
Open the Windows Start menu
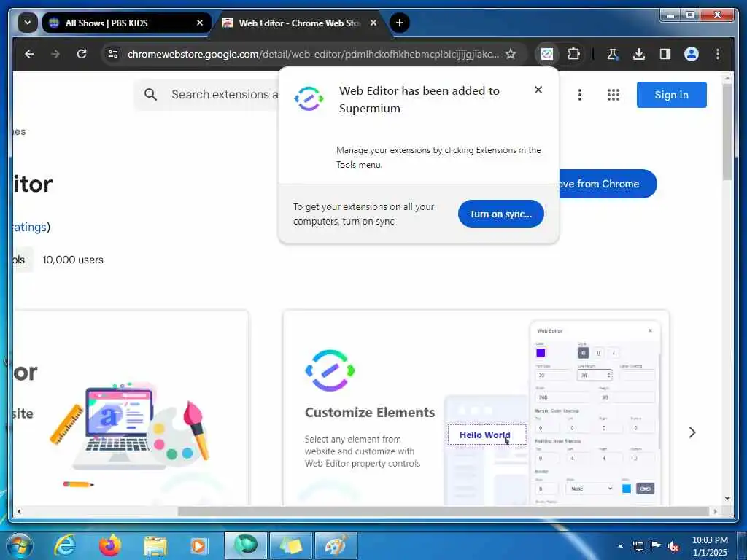19,545
